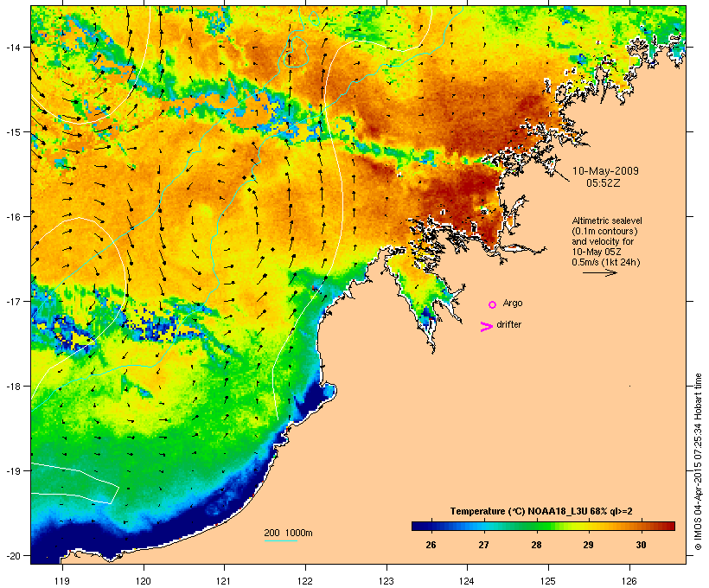
Task: Click the 'Altimetric sealevel' legend text
Action: pyautogui.click(x=607, y=220)
